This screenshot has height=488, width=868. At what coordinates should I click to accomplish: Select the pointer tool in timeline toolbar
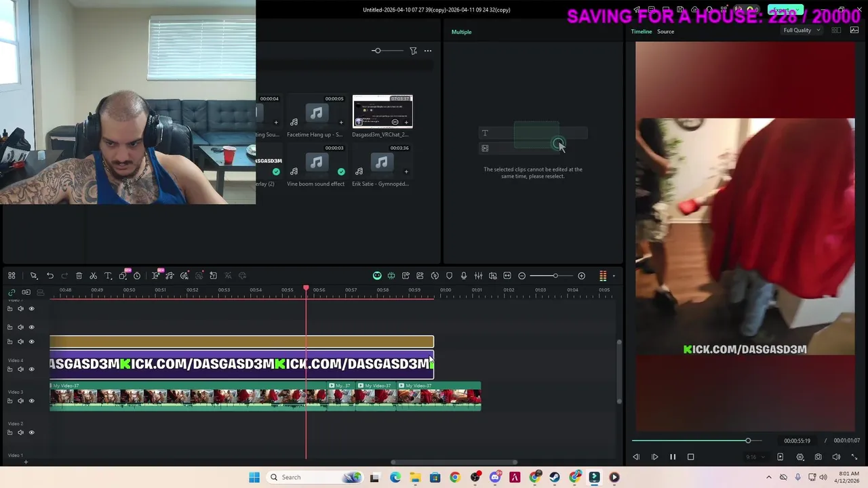(33, 276)
